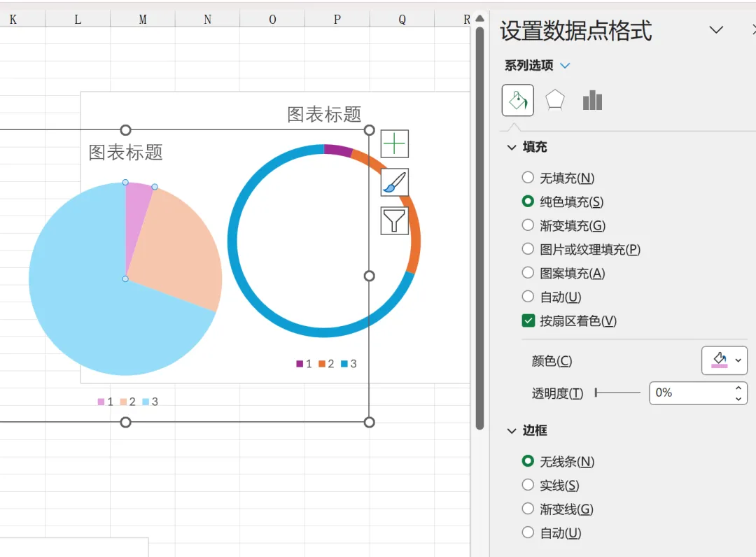Viewport: 756px width, 557px height.
Task: Collapse the 边框 section
Action: [x=512, y=431]
